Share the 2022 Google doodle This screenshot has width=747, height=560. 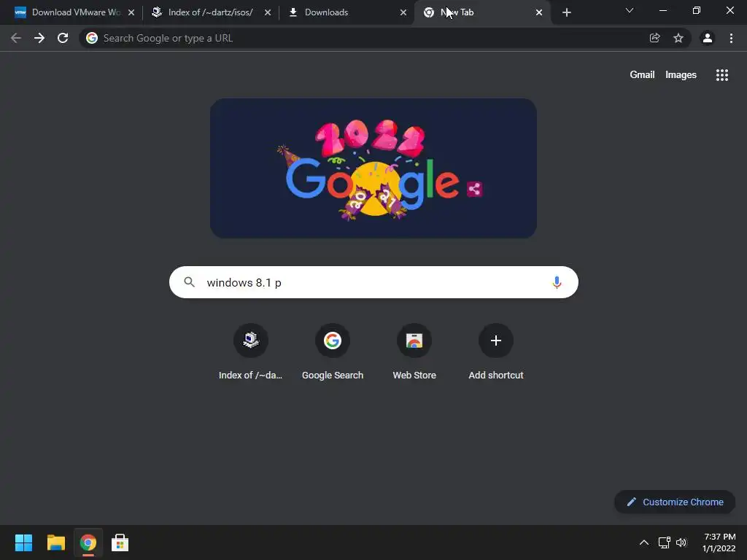474,189
